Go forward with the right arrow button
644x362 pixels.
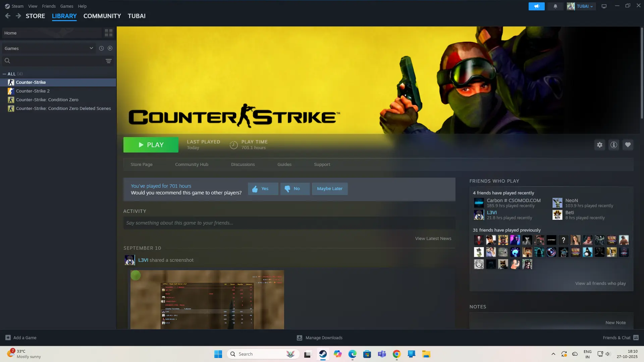18,16
